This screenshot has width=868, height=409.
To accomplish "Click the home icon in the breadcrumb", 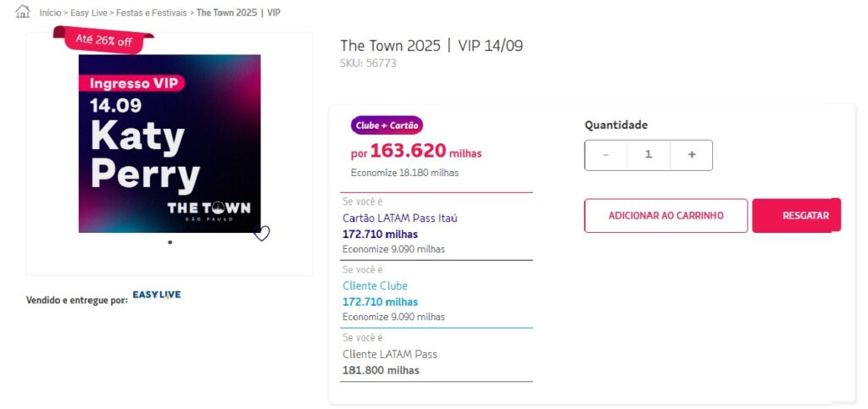I will tap(23, 12).
